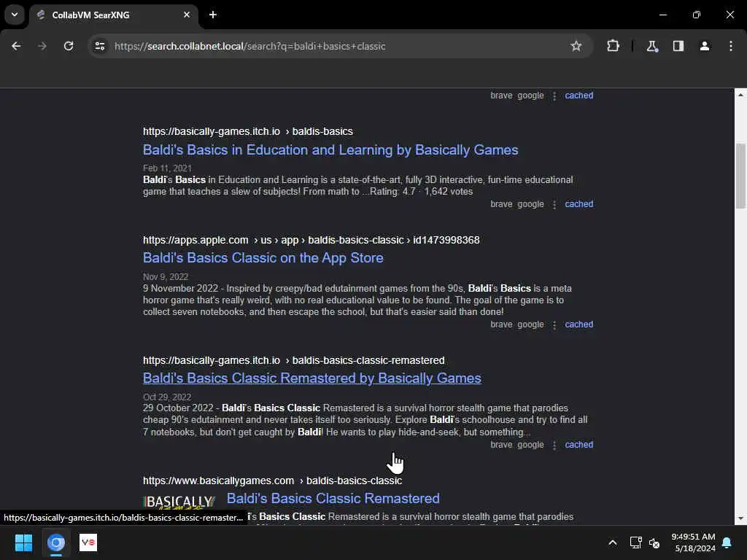Open cached link at top of results
747x560 pixels.
point(578,96)
